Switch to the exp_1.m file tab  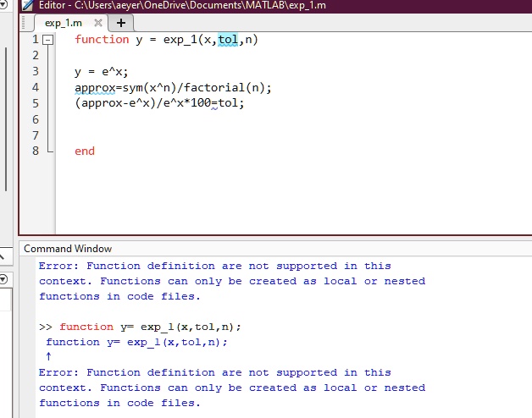(64, 23)
